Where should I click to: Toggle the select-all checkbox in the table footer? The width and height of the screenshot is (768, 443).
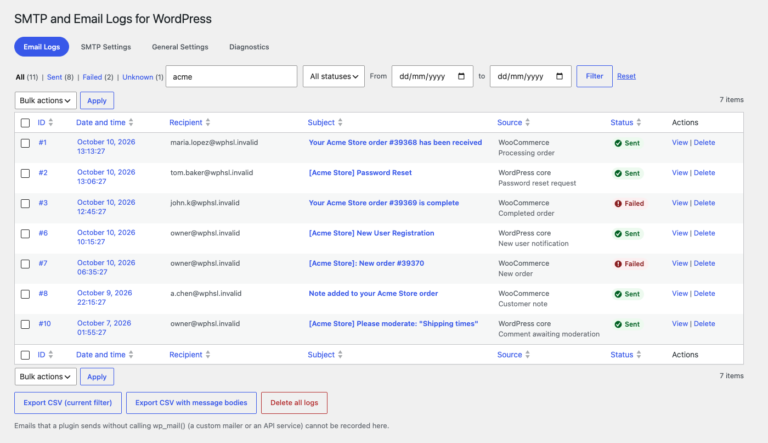[x=25, y=355]
